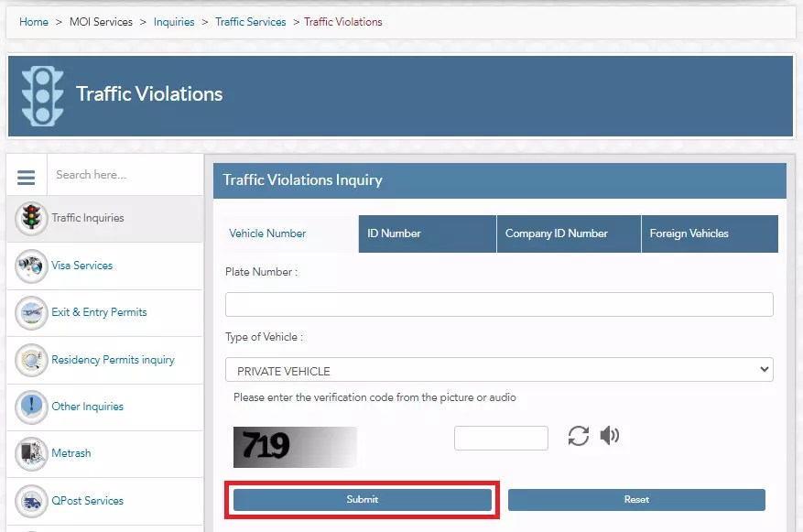Open QPost Services from sidebar
The height and width of the screenshot is (532, 803).
(30, 501)
